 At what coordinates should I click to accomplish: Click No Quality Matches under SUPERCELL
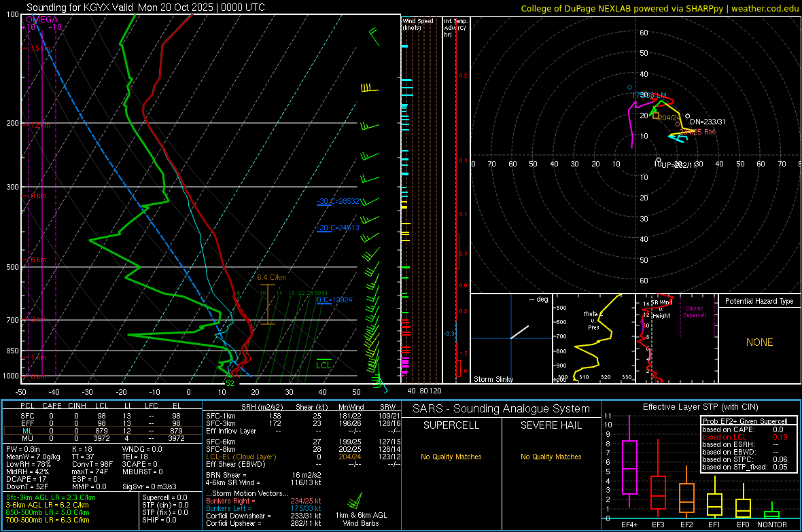[451, 457]
